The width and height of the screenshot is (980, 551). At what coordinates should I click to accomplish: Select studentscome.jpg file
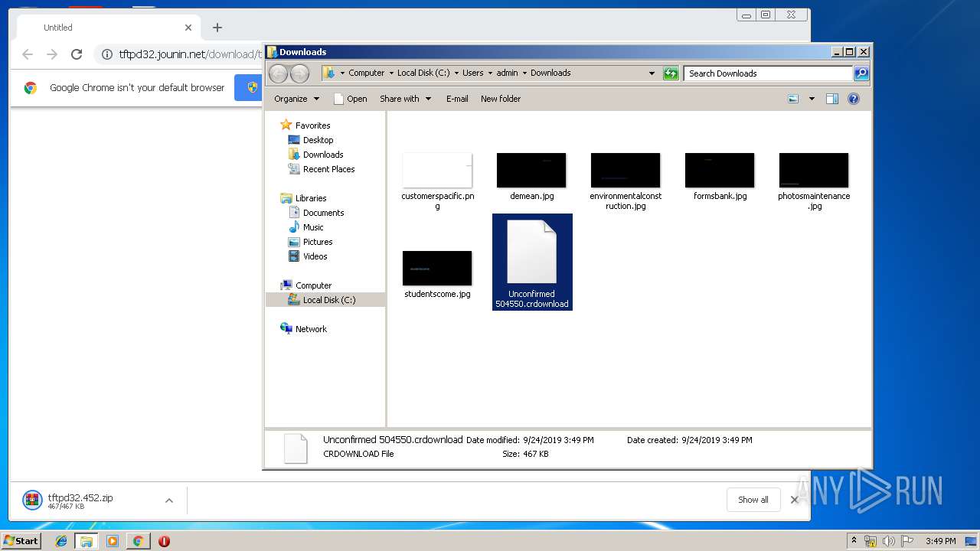pos(437,275)
